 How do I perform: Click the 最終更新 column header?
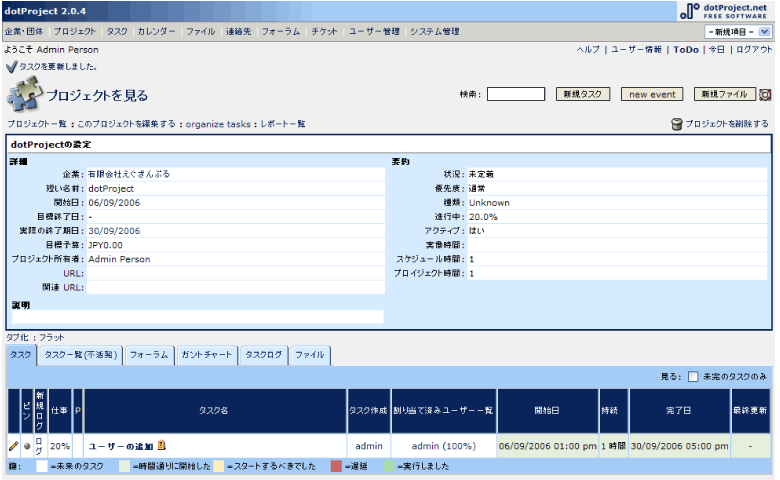[750, 410]
